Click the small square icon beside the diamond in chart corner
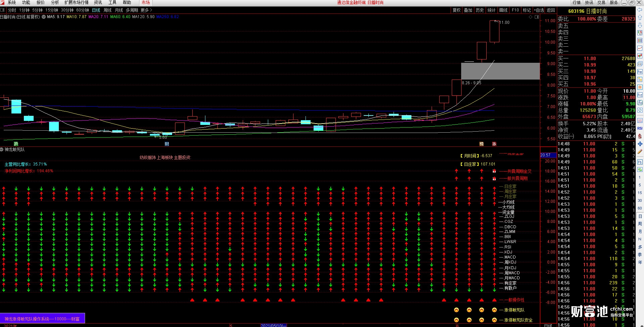 (537, 17)
